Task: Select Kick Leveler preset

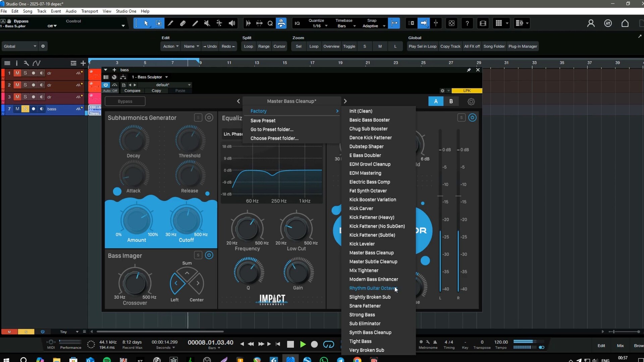Action: coord(362,244)
